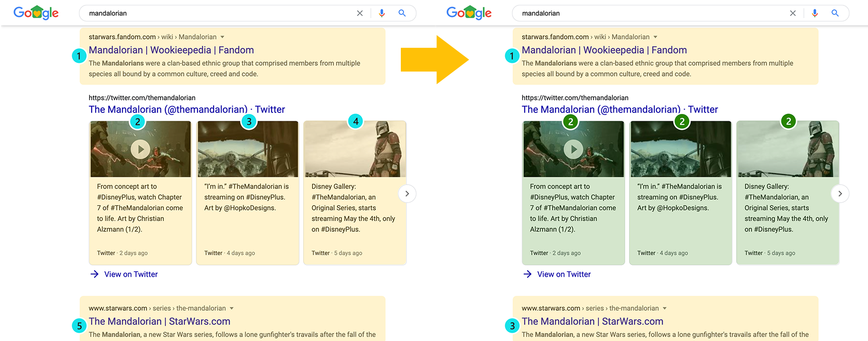Image resolution: width=868 pixels, height=341 pixels.
Task: Open 'The Mandalorian | StarWars.com' on left page
Action: 159,322
